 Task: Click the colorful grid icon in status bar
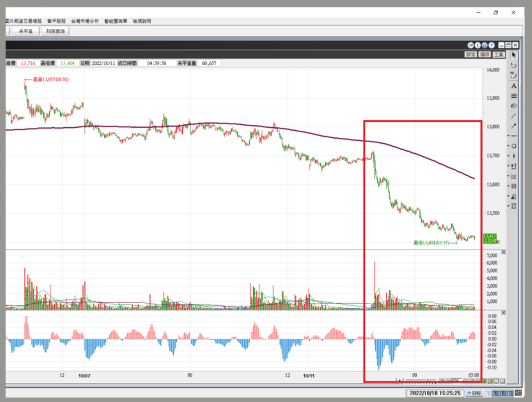[519, 393]
